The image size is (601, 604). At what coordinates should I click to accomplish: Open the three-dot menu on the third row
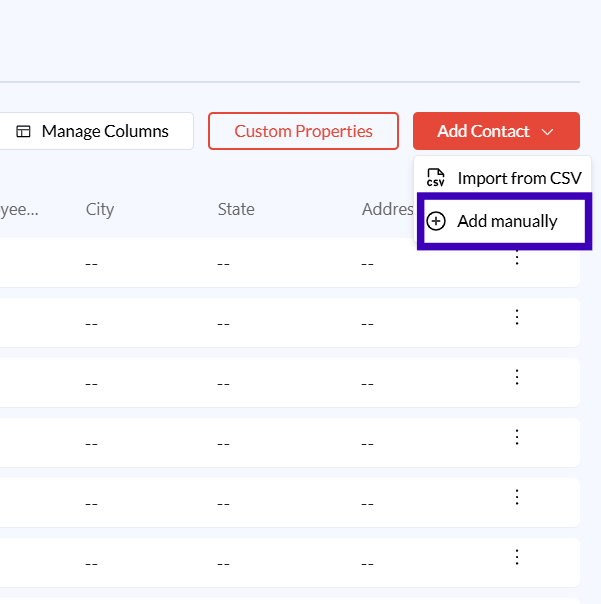[x=517, y=377]
